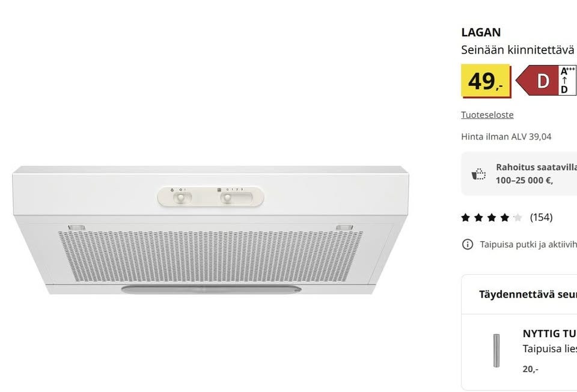Click the hood's fan speed knob
This screenshot has width=577, height=392.
coord(228,197)
